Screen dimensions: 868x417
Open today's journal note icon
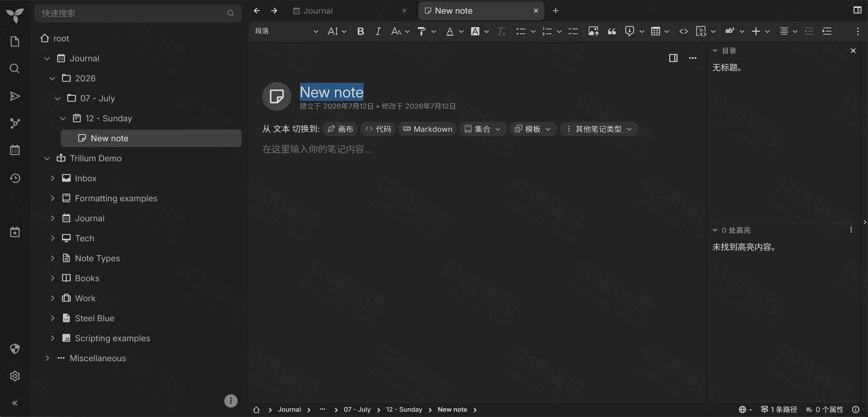click(15, 232)
